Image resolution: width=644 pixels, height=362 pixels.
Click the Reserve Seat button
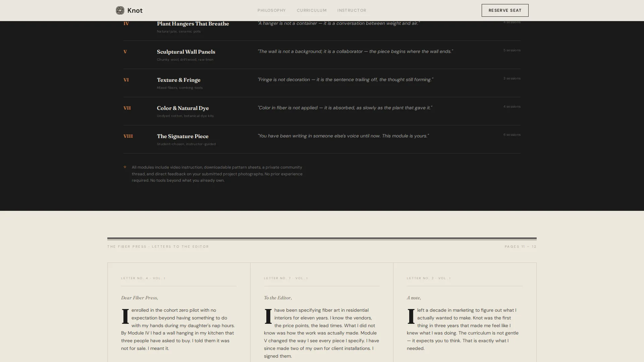coord(505,10)
